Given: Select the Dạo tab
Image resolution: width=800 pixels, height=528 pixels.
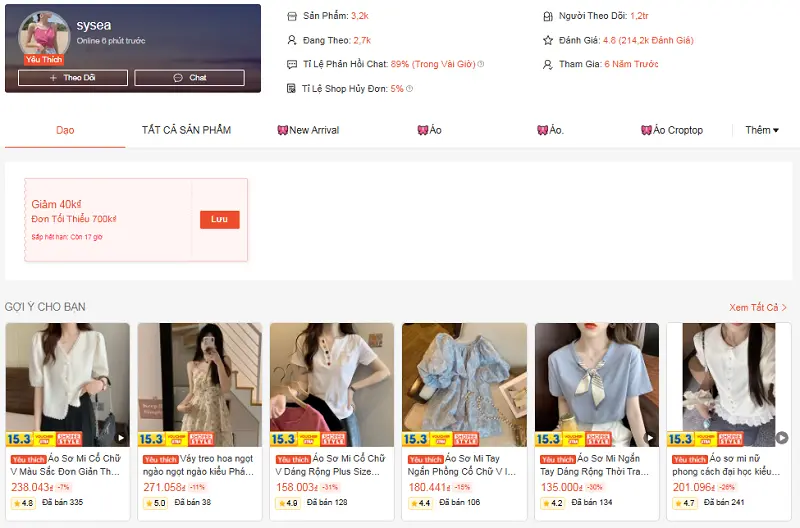Looking at the screenshot, I should tap(65, 130).
